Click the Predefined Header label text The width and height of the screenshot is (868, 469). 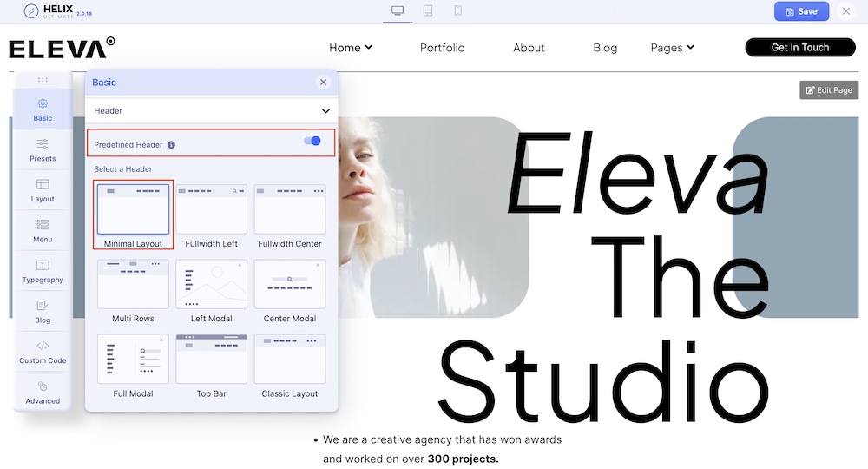click(x=128, y=145)
